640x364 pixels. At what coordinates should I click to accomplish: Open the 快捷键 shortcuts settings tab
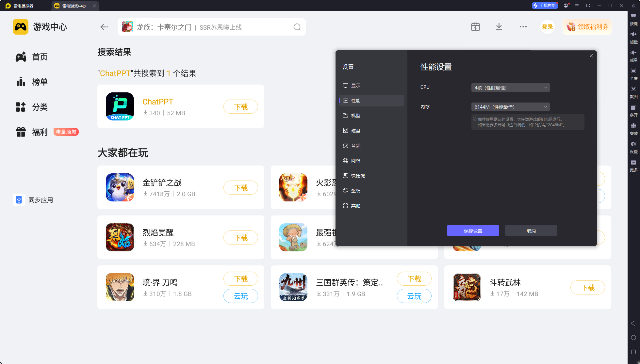click(358, 176)
